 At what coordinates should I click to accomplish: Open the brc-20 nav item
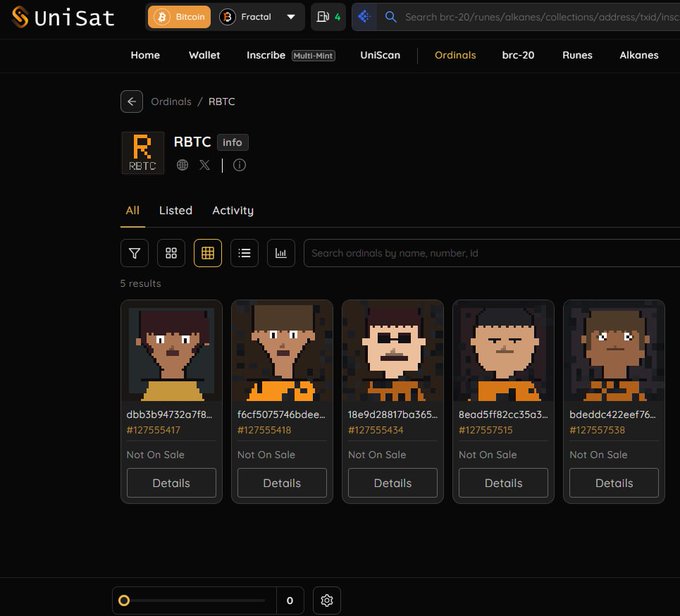518,55
